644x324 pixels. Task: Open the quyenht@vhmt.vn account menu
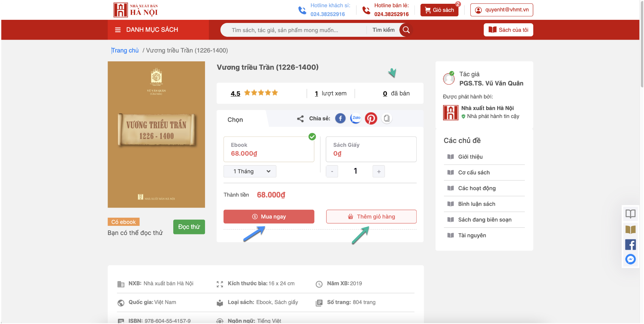(502, 10)
